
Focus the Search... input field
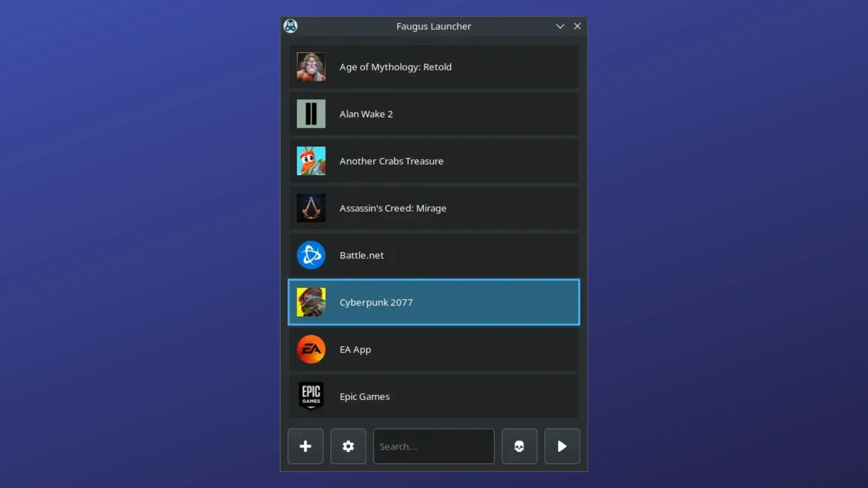pyautogui.click(x=434, y=446)
